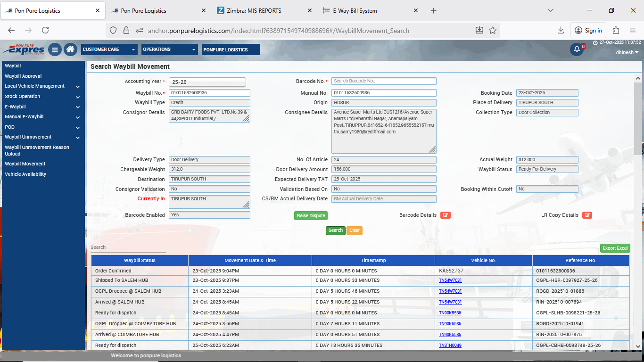This screenshot has width=644, height=362.
Task: Click the Barcode No. search field
Action: coord(384,81)
